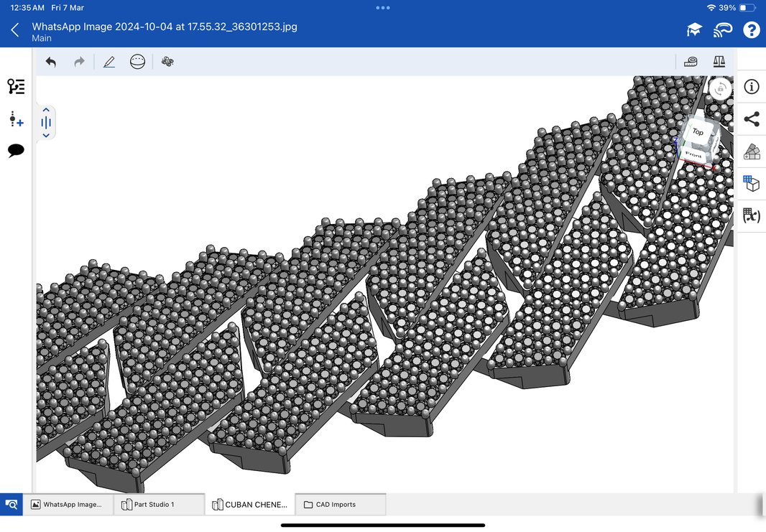Switch to the Part Studio 1 tab
This screenshot has width=766, height=532.
click(x=159, y=504)
